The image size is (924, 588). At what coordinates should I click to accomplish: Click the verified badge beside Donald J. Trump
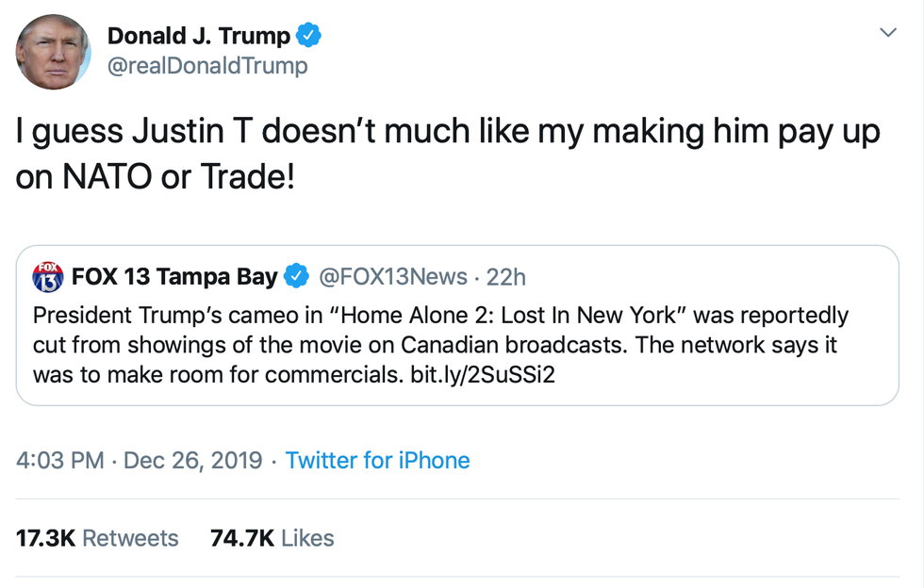pyautogui.click(x=309, y=36)
